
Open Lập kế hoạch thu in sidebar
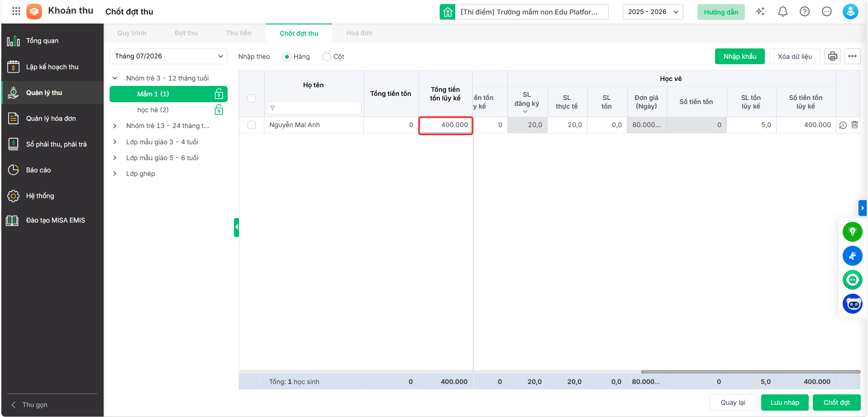[52, 67]
